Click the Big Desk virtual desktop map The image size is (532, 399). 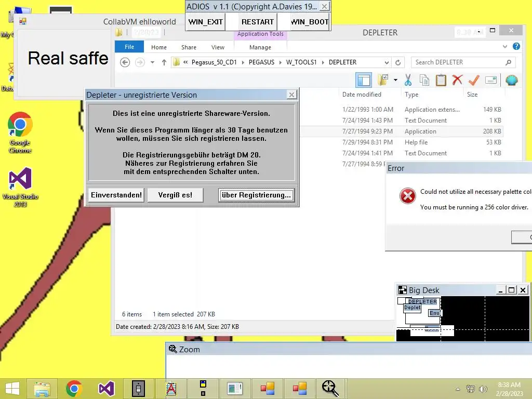463,318
